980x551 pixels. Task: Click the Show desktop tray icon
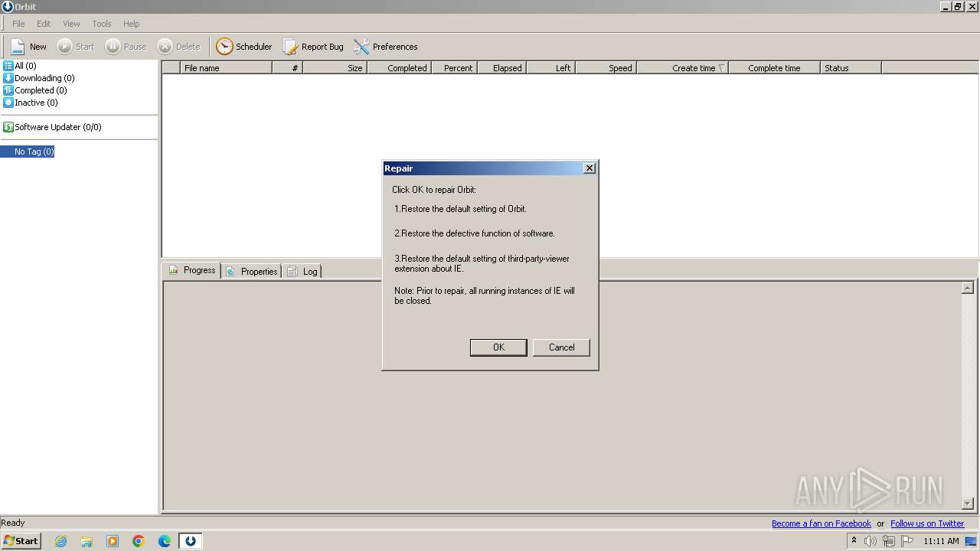click(972, 541)
